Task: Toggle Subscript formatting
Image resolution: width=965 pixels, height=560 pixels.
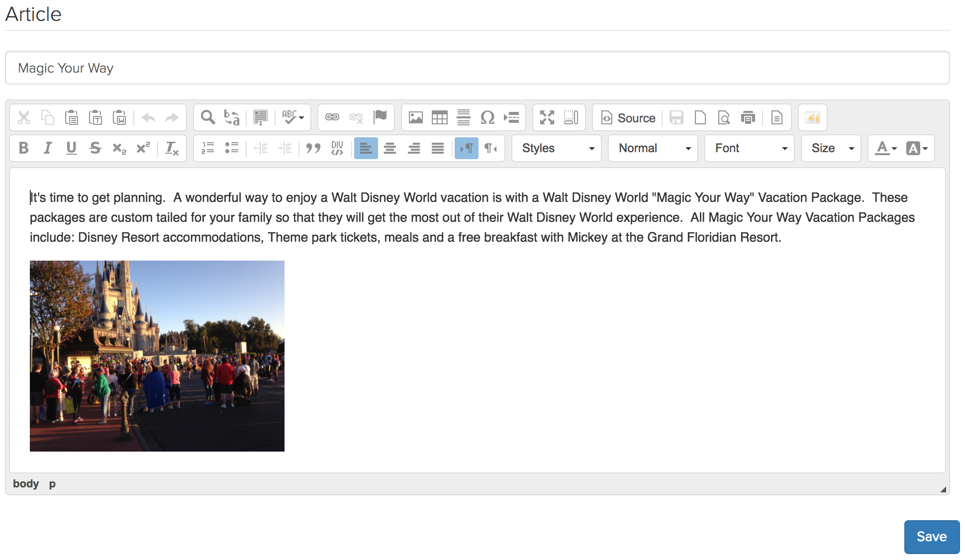Action: (x=119, y=148)
